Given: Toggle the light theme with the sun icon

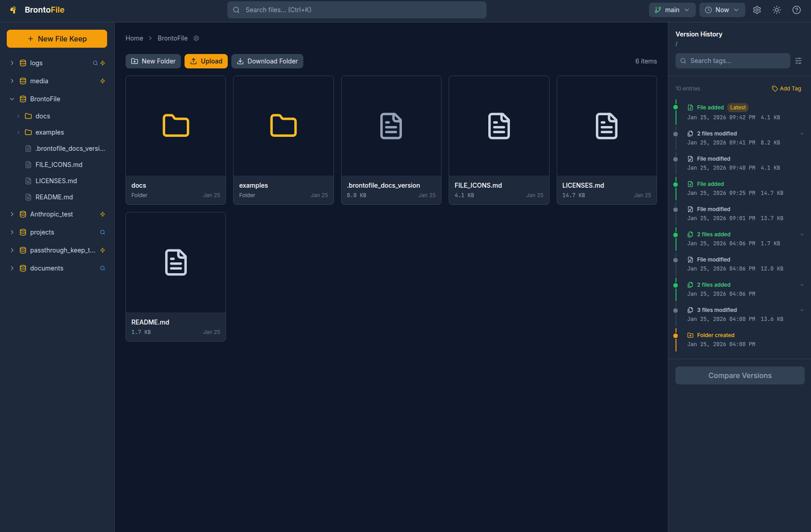Looking at the screenshot, I should click(x=776, y=9).
